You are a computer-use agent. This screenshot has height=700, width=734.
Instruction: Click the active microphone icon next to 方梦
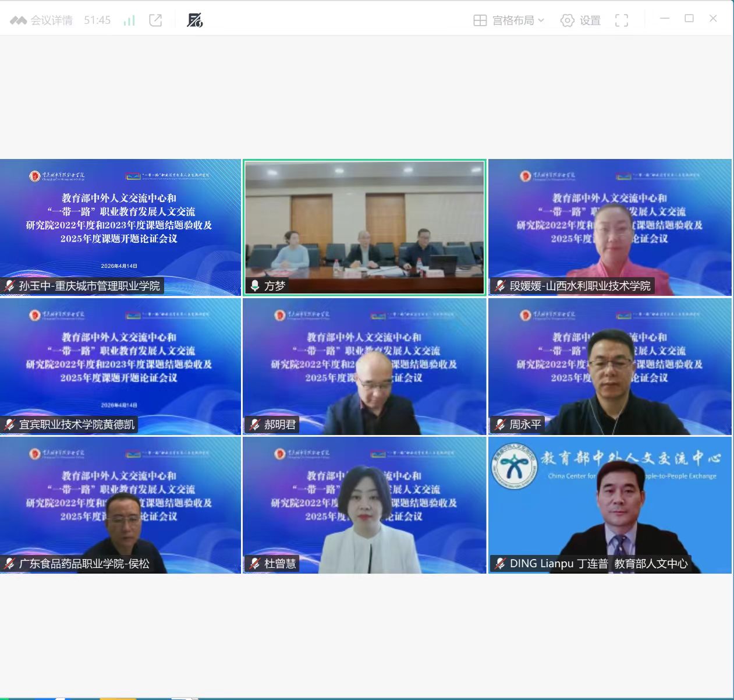pos(255,285)
